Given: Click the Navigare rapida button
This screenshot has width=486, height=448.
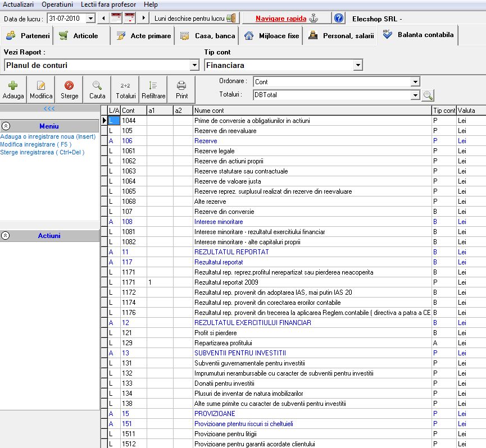Looking at the screenshot, I should 287,19.
